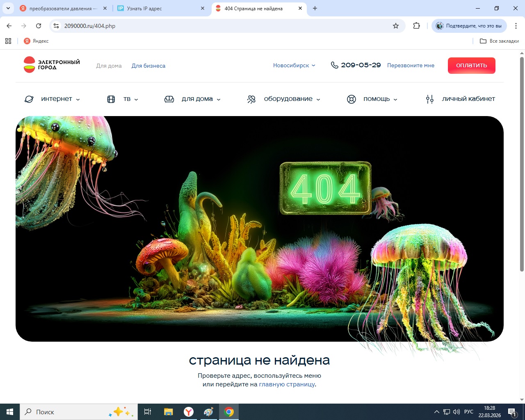Click the Перезвоните мне link
525x420 pixels.
pos(411,66)
